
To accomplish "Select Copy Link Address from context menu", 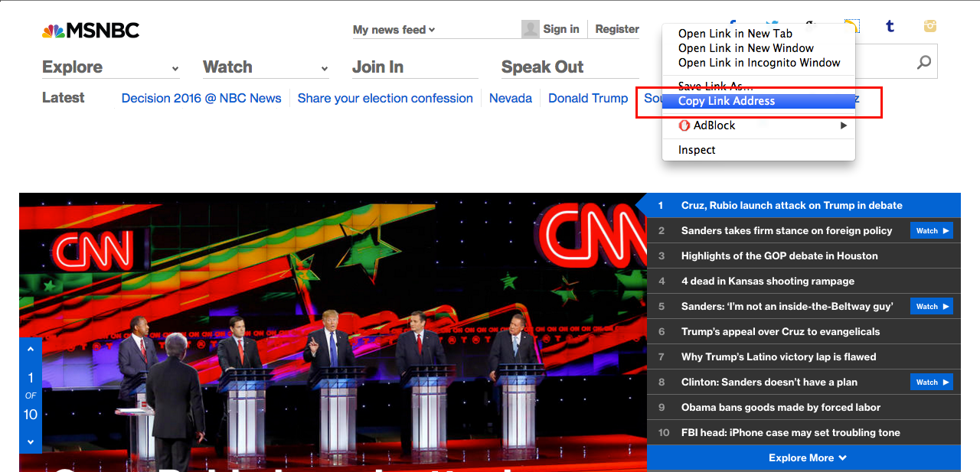I will click(x=725, y=100).
